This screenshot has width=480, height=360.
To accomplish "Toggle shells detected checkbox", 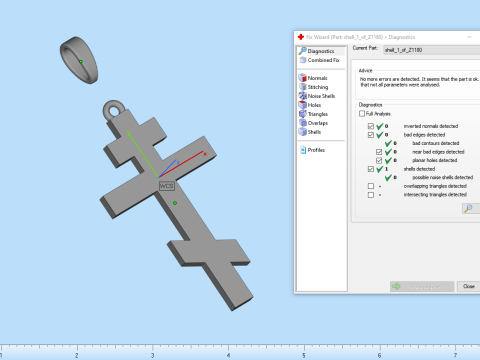I will click(371, 169).
